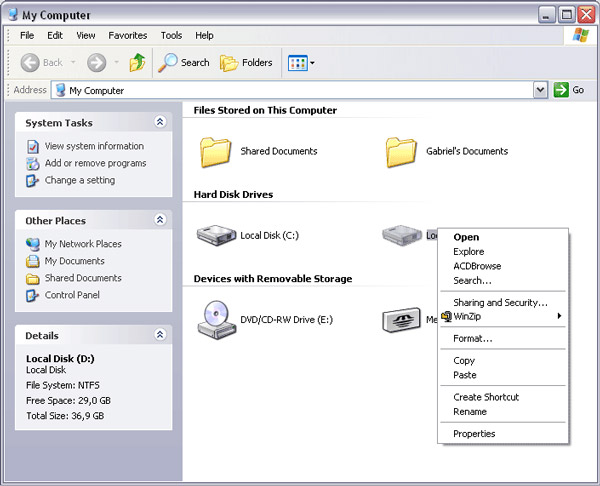
Task: Click the Forward navigation arrow icon
Action: 97,63
